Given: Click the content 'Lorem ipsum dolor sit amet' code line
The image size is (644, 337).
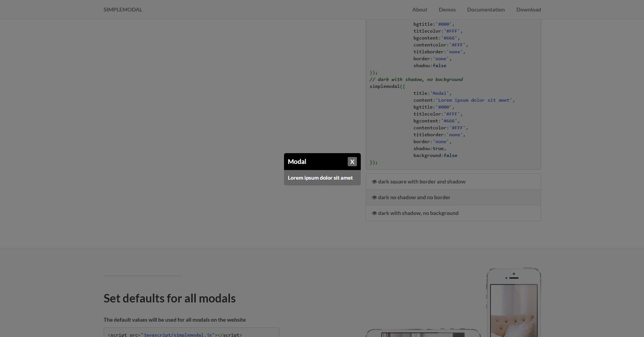Looking at the screenshot, I should (x=464, y=100).
